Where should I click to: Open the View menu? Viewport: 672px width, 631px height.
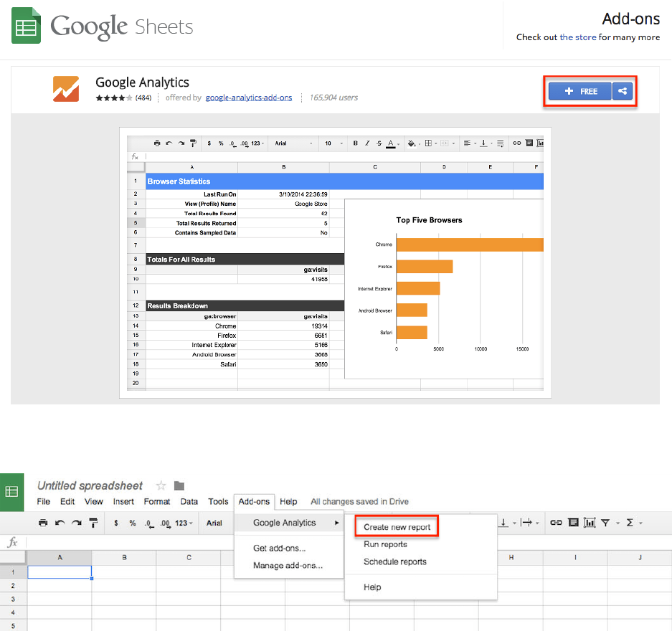click(93, 501)
